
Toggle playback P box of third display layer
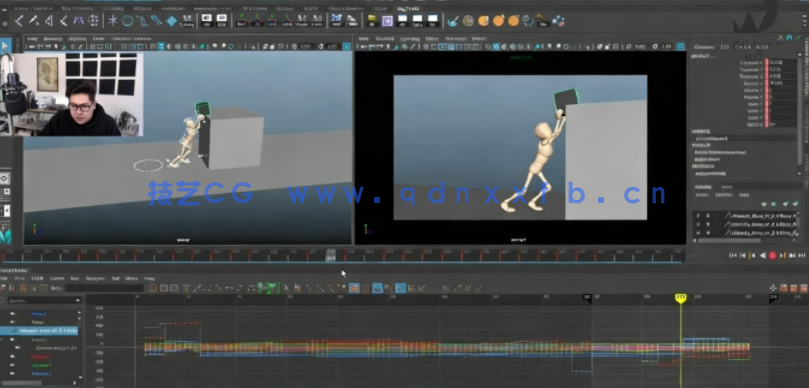point(708,233)
